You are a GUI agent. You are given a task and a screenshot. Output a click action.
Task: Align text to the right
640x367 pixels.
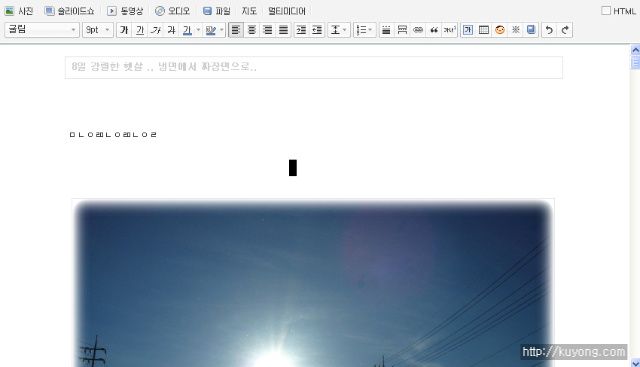point(267,30)
